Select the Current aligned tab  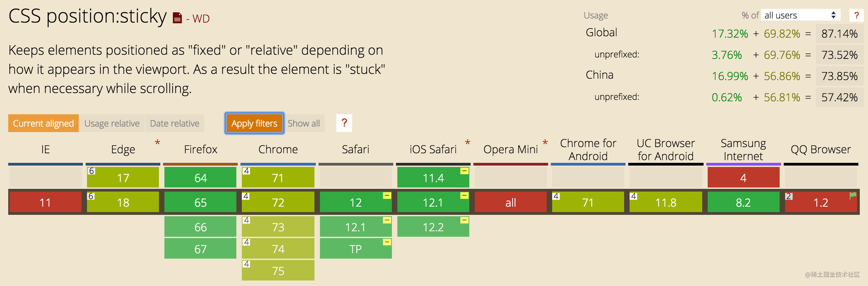click(43, 123)
